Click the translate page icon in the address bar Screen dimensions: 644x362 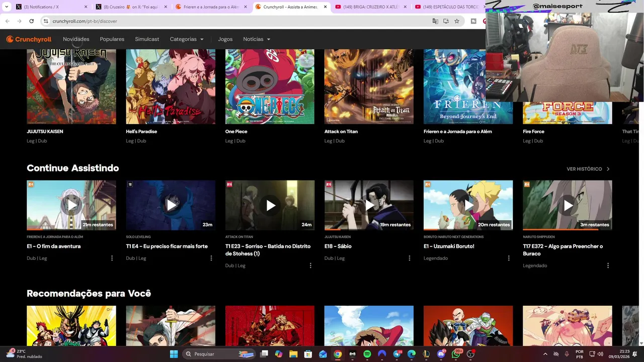(x=435, y=21)
